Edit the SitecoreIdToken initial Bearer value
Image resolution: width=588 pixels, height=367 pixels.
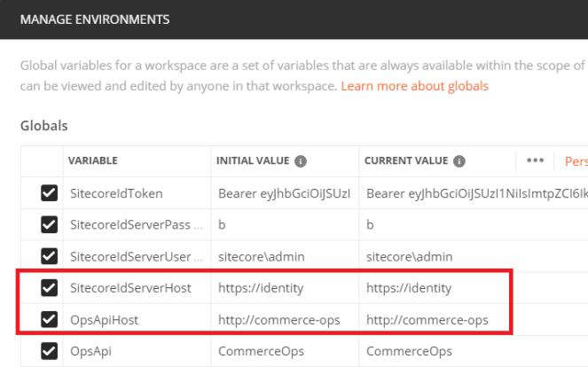tap(285, 193)
